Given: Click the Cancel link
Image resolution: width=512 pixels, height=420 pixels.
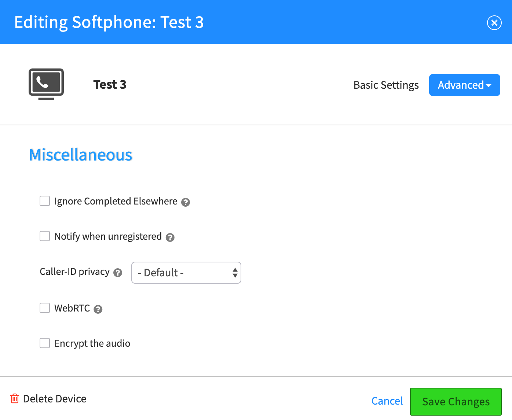Looking at the screenshot, I should pyautogui.click(x=387, y=401).
